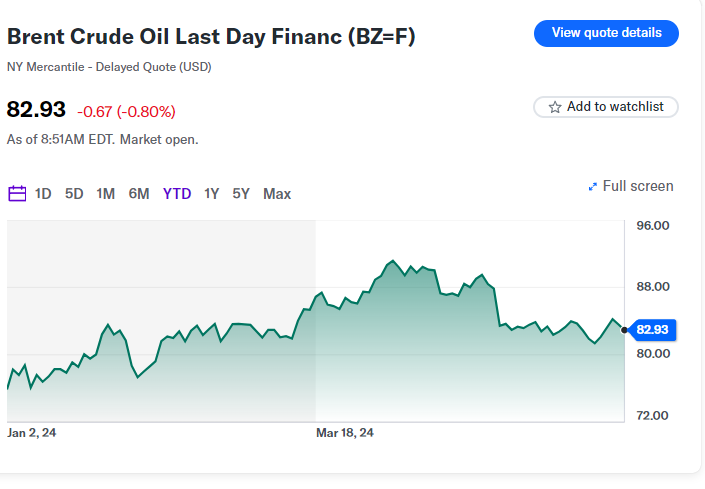Show the Max time range
This screenshot has height=489, width=705.
[x=277, y=194]
